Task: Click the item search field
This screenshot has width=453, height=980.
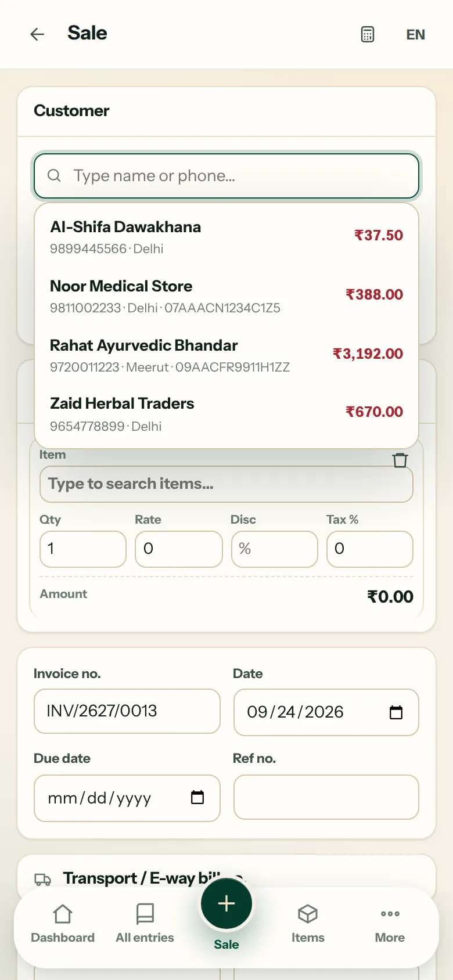Action: pos(227,484)
